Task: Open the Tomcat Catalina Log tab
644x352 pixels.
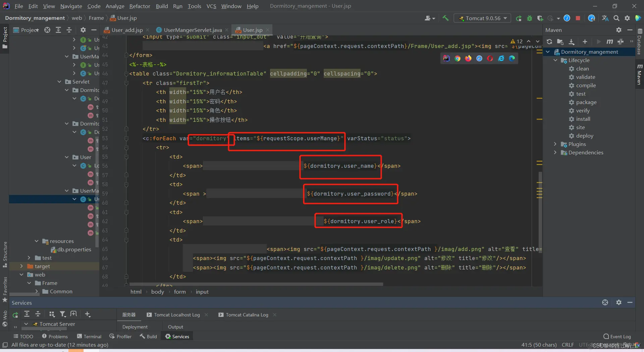Action: click(x=247, y=315)
